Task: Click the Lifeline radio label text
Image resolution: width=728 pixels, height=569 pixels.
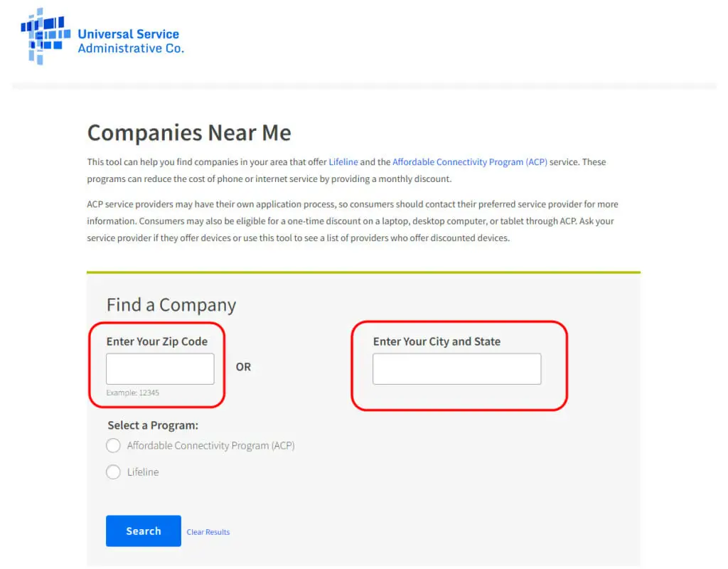Action: coord(143,472)
